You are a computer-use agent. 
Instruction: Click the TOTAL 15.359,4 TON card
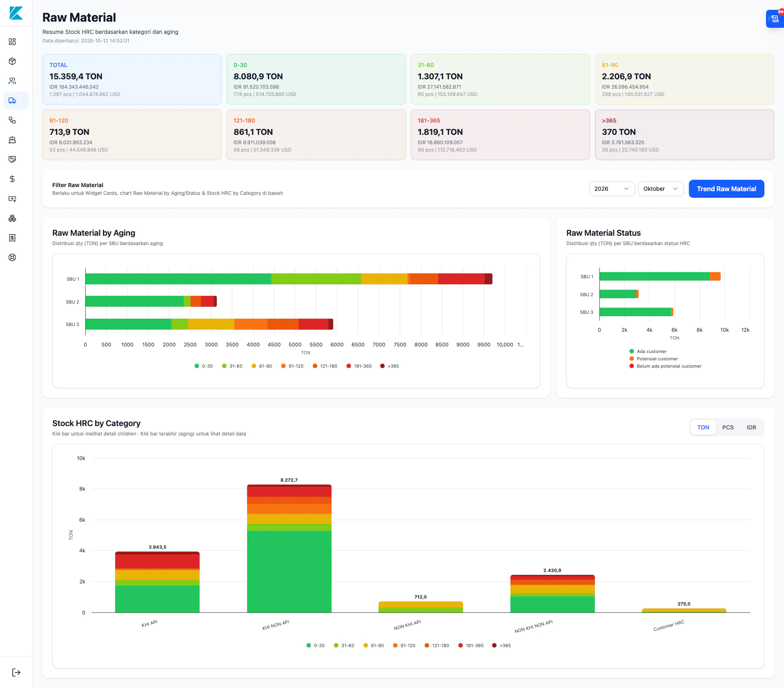click(x=132, y=79)
